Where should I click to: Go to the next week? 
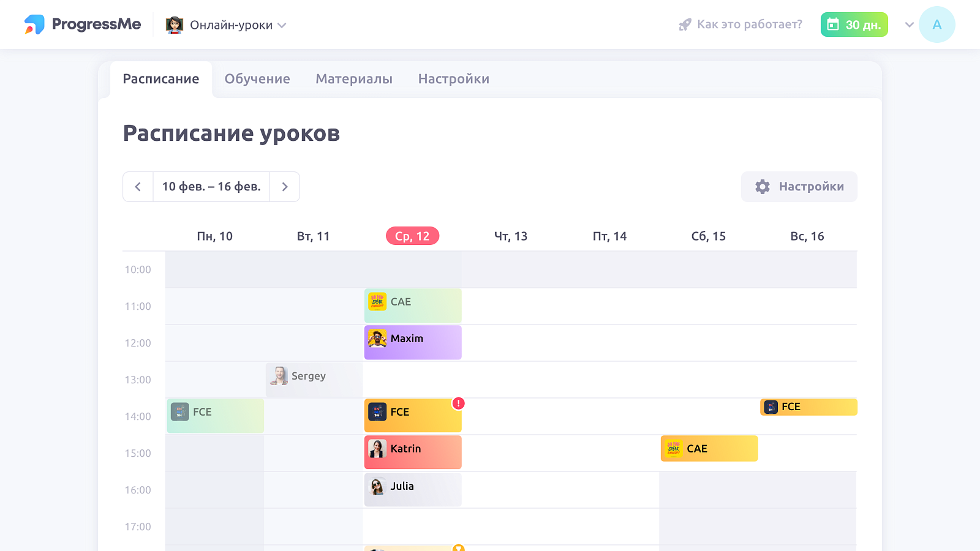click(x=285, y=187)
